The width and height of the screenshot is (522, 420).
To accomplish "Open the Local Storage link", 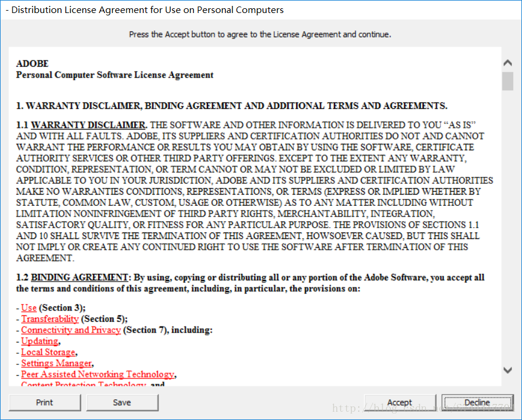I will (x=48, y=352).
